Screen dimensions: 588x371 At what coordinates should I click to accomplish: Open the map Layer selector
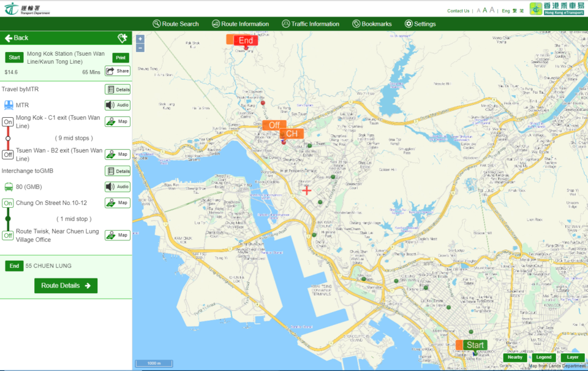tap(572, 358)
